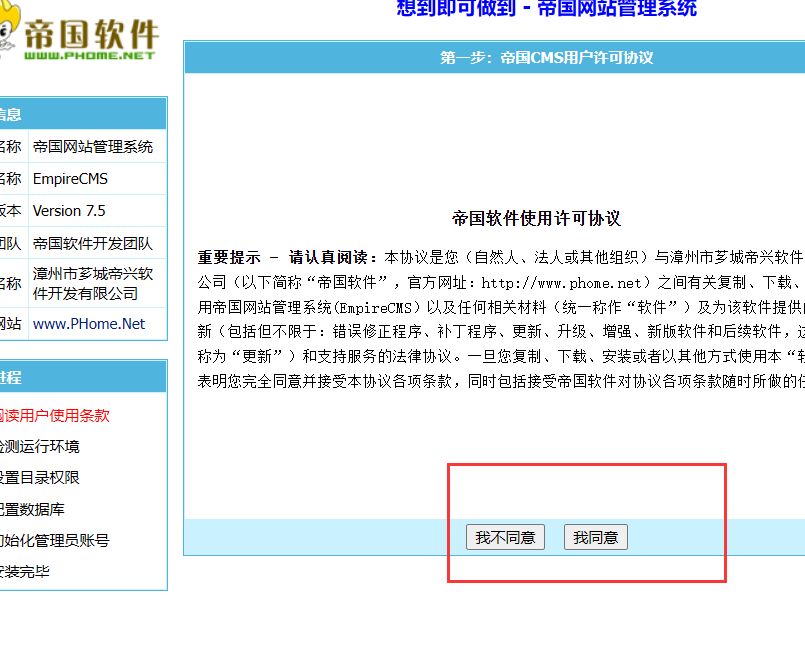Select the 初始化管理员账号 step in sidebar

tap(55, 540)
